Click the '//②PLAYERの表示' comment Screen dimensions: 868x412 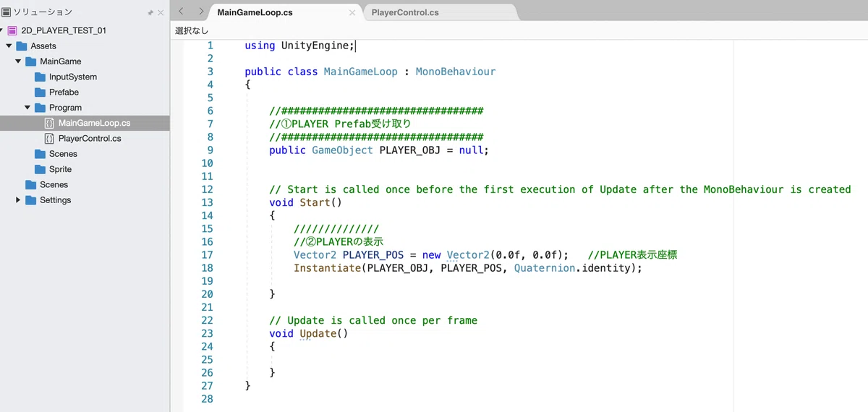[x=338, y=241]
